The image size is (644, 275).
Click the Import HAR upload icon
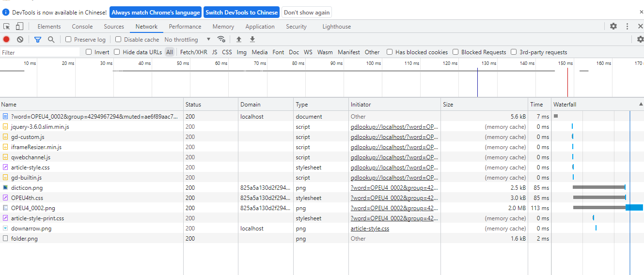coord(238,39)
